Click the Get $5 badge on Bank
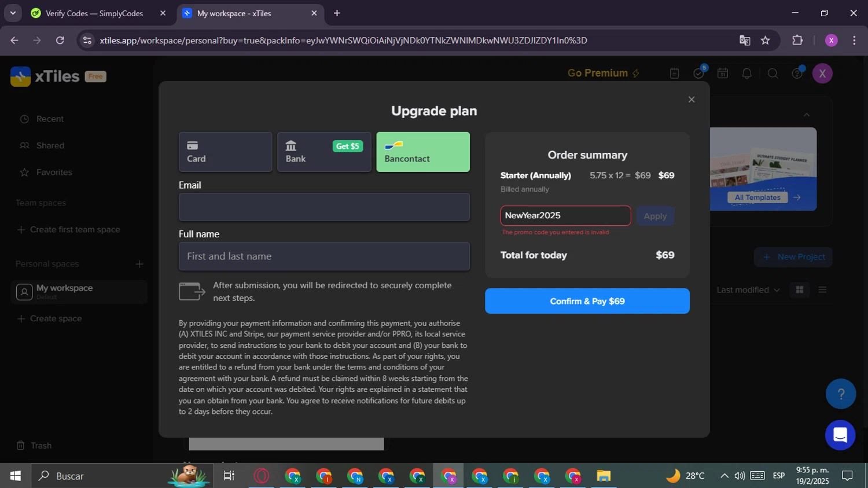Viewport: 868px width, 488px height. point(348,146)
